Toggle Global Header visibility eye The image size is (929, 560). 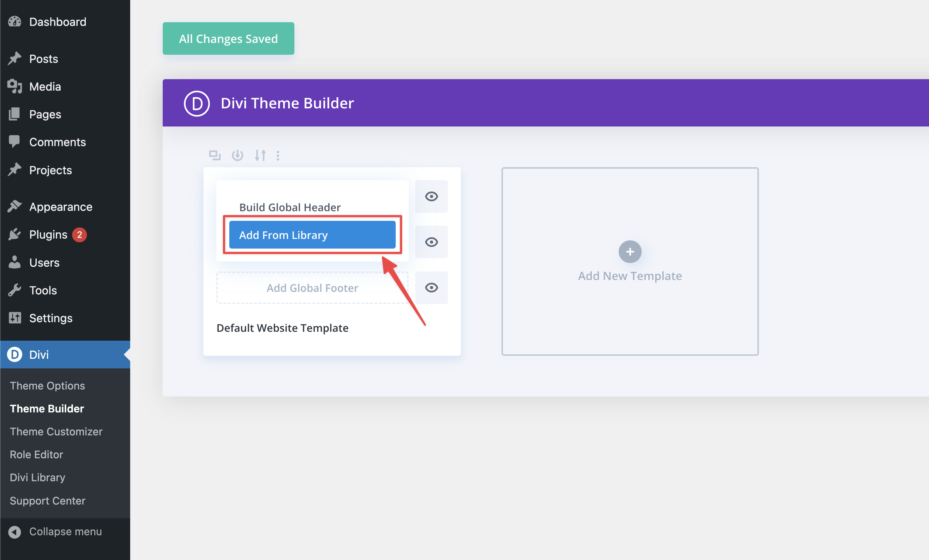(x=431, y=196)
